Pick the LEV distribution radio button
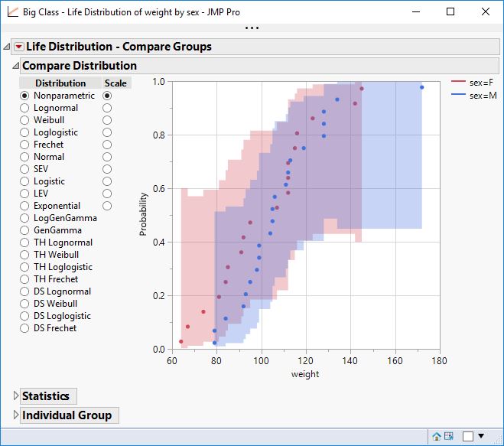The width and height of the screenshot is (504, 446). [24, 194]
